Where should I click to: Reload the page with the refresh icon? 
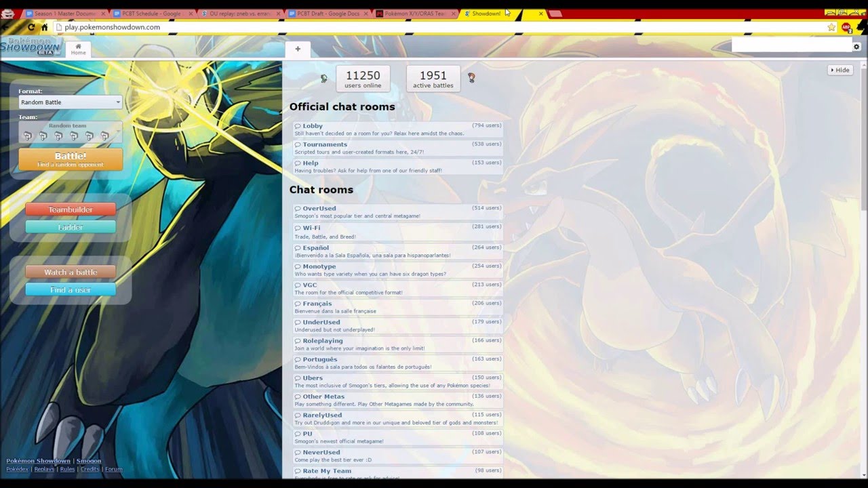coord(31,27)
